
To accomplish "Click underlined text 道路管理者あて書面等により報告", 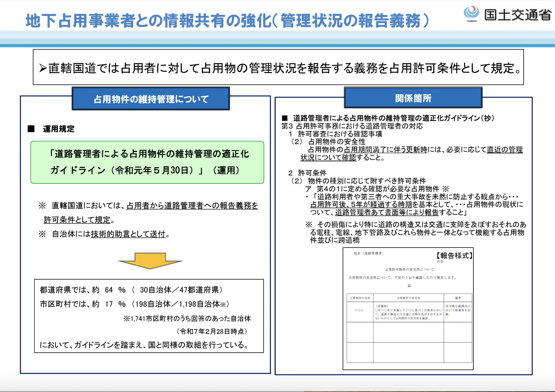I will [x=387, y=213].
